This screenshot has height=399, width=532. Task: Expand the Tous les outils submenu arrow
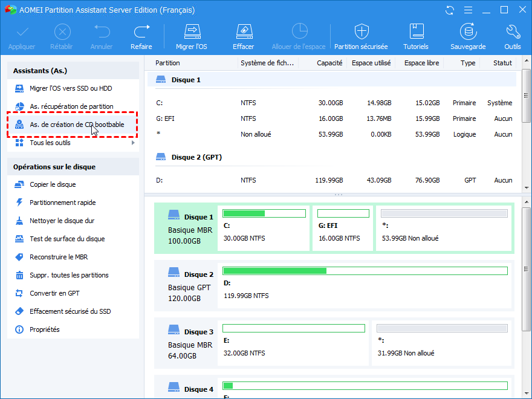(133, 143)
